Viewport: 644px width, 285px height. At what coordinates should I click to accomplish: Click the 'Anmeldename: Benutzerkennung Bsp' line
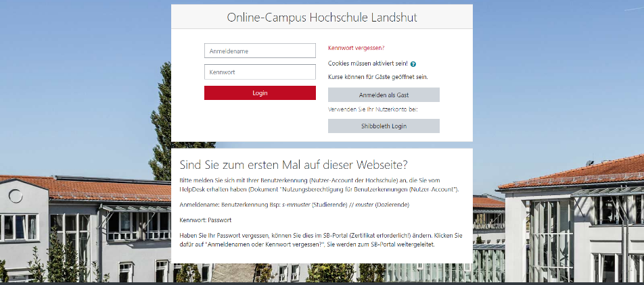tap(294, 204)
